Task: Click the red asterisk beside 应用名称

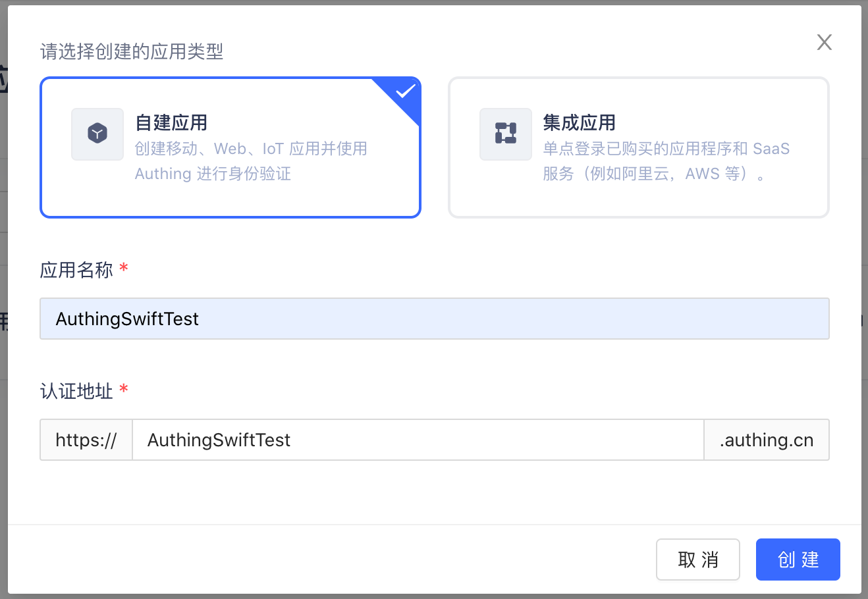Action: pyautogui.click(x=124, y=268)
